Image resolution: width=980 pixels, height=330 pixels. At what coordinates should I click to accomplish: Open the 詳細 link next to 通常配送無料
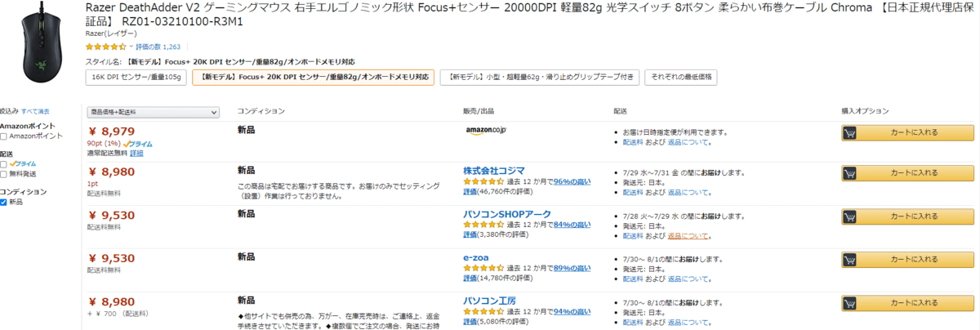click(136, 153)
